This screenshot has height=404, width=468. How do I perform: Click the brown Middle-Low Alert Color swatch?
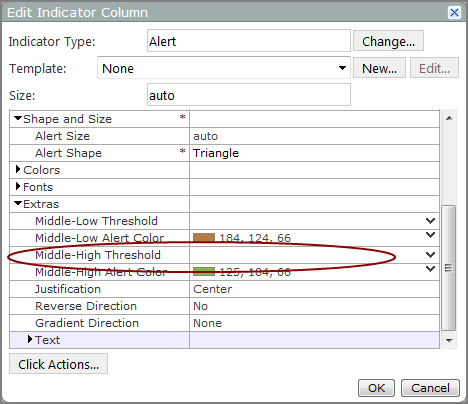(204, 238)
